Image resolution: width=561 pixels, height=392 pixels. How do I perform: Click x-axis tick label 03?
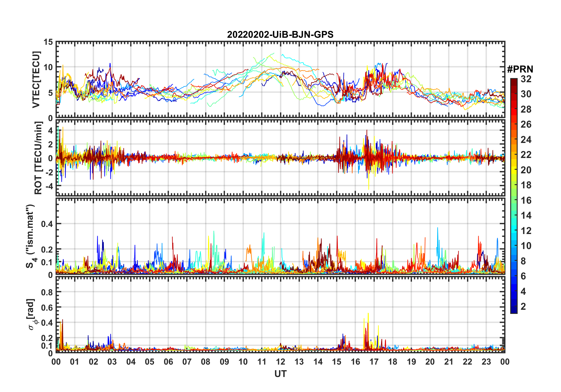tap(112, 362)
